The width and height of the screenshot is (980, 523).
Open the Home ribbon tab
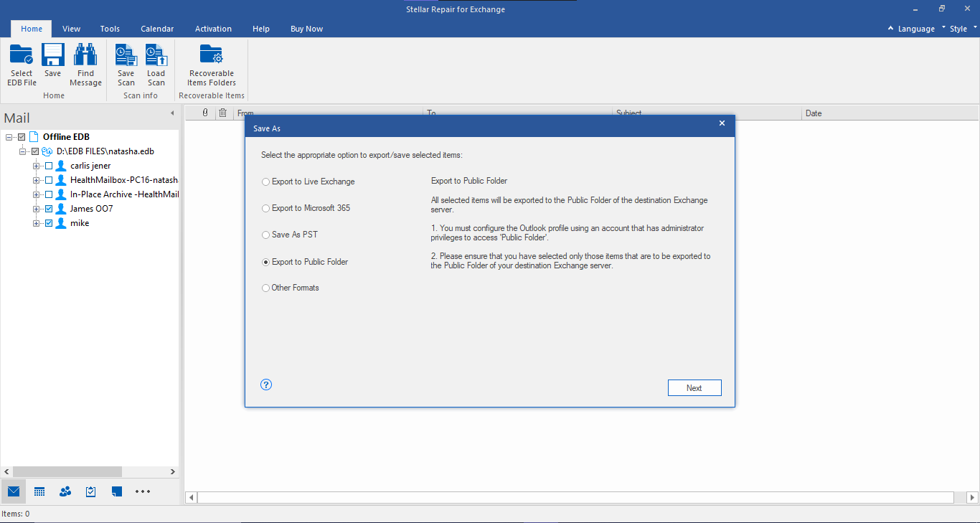point(32,29)
